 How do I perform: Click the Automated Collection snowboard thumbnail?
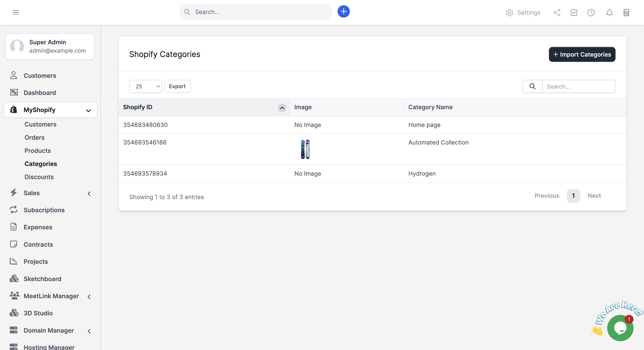(305, 149)
